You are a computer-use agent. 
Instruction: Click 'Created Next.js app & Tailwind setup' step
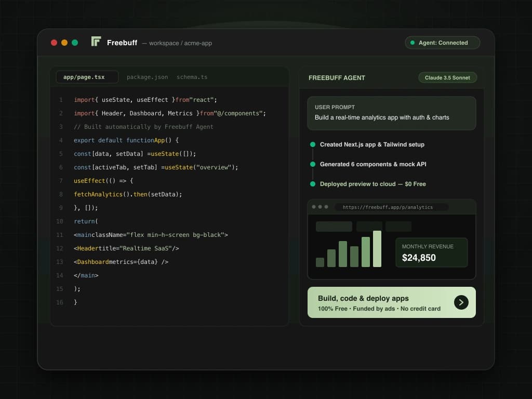pos(372,144)
